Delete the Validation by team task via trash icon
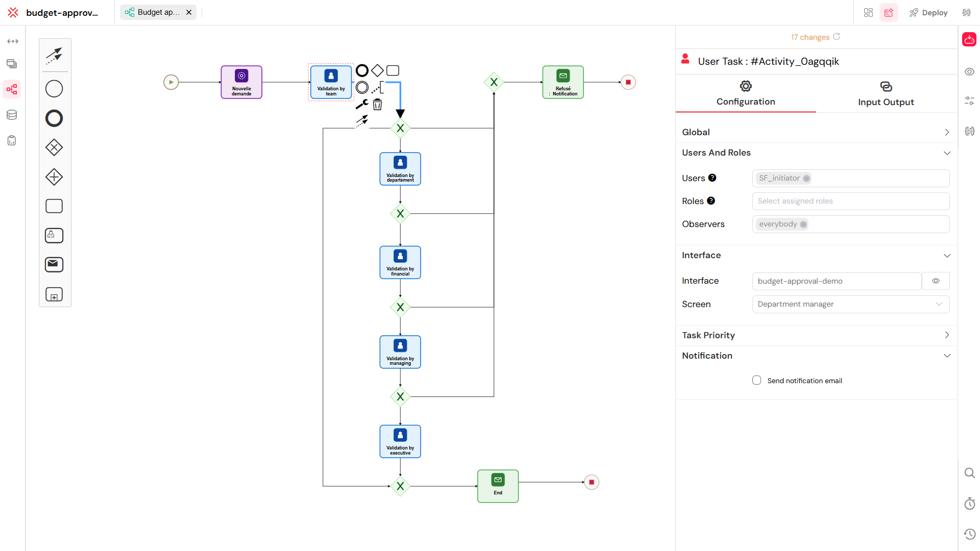The height and width of the screenshot is (551, 980). (377, 104)
